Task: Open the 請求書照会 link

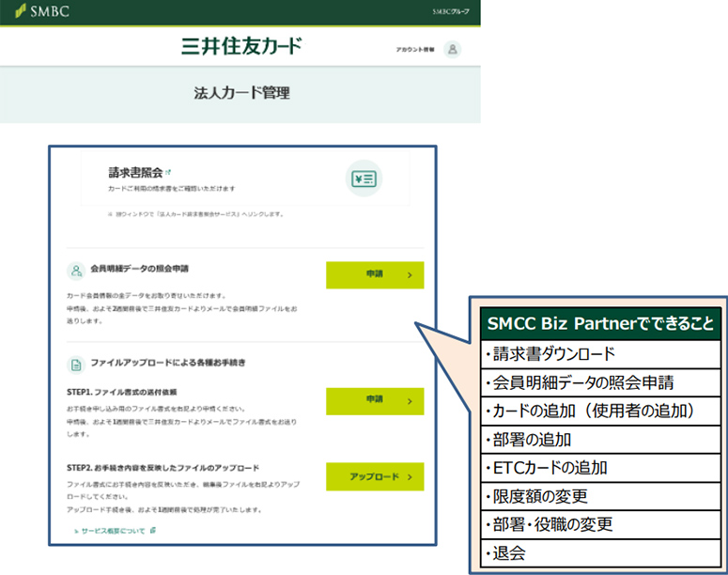Action: point(139,173)
